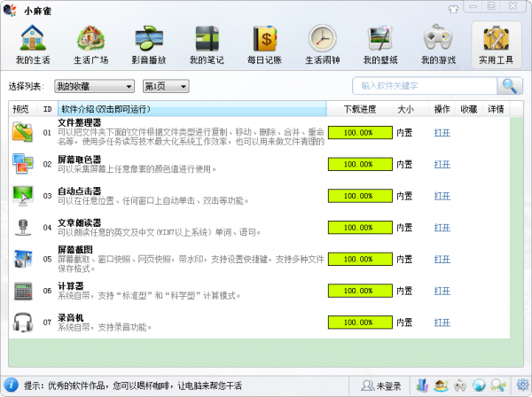Open 文件整理器 via 打开 link
Screen dimensions: 532x397
tap(442, 133)
